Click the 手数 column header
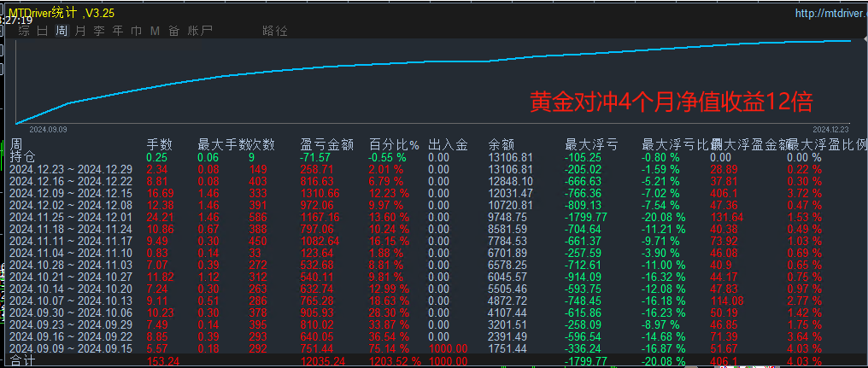Image resolution: width=868 pixels, height=368 pixels. (160, 145)
